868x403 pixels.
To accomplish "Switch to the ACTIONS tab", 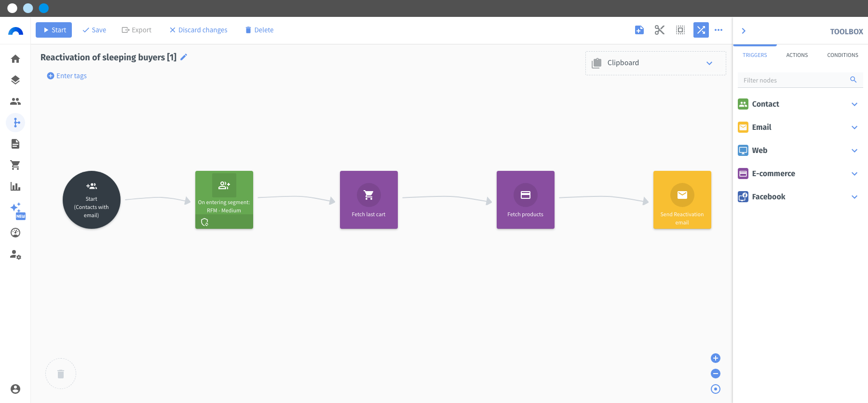I will [x=797, y=55].
